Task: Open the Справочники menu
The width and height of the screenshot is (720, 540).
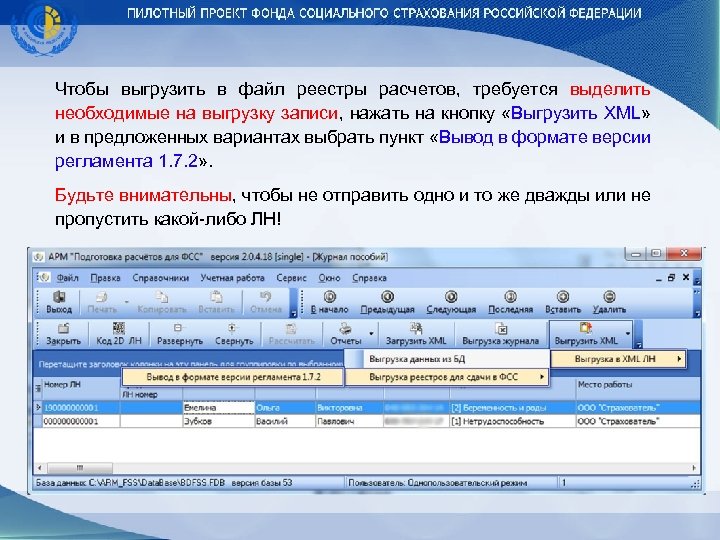Action: click(161, 278)
